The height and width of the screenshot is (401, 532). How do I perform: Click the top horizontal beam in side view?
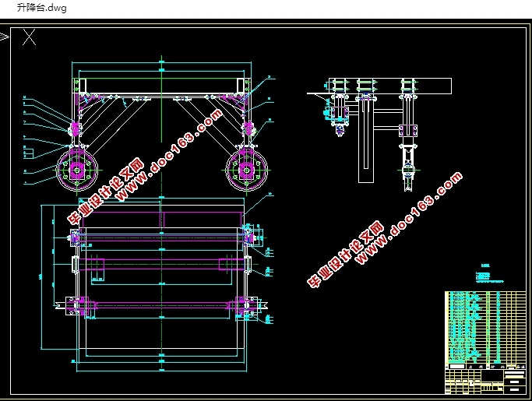click(x=390, y=86)
